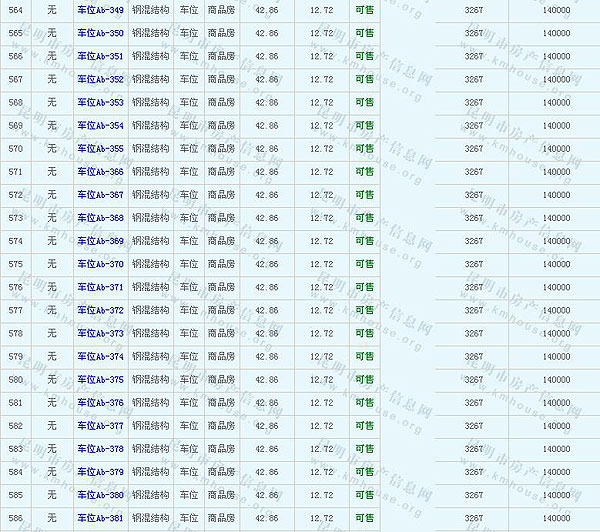Viewport: 600px width, 532px height.
Task: Select the 车位Ab-370 link
Action: pyautogui.click(x=100, y=264)
